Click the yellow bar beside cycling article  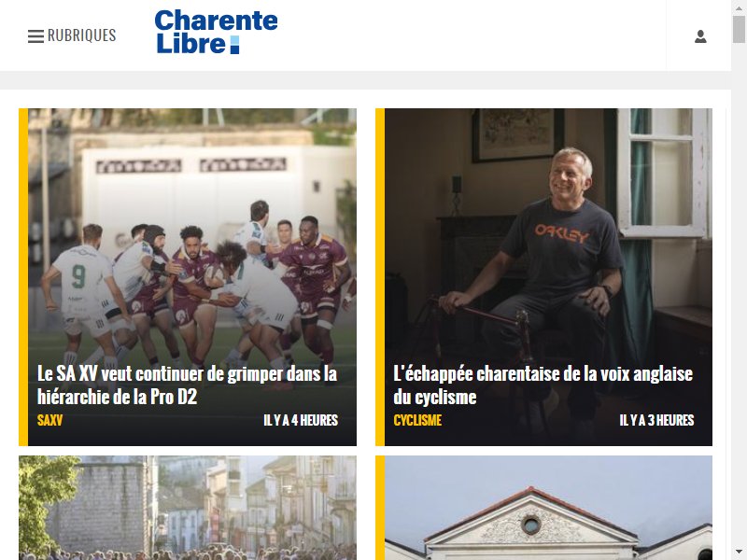[x=380, y=277]
